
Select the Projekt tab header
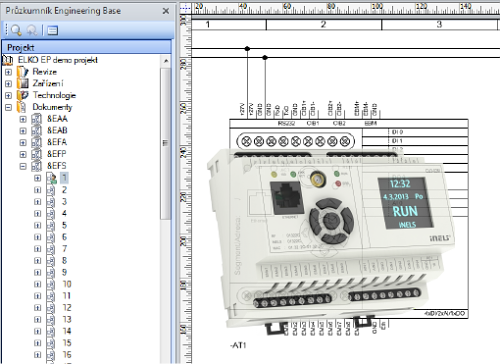pyautogui.click(x=87, y=47)
